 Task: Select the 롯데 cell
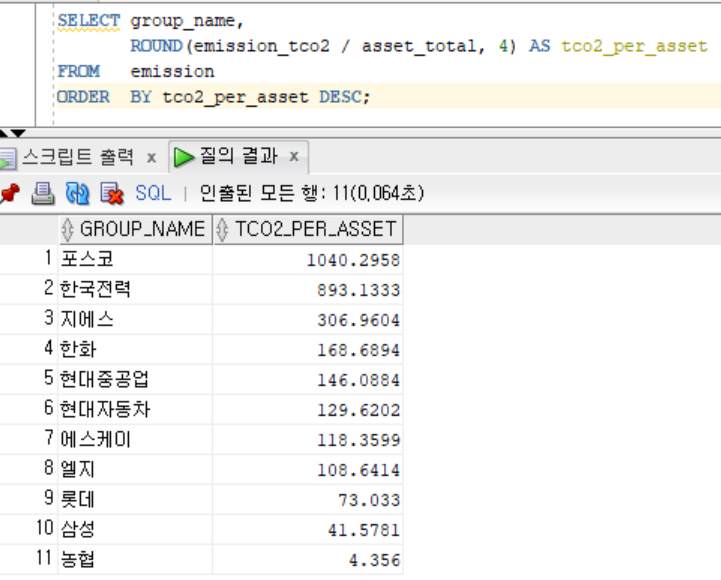(136, 499)
